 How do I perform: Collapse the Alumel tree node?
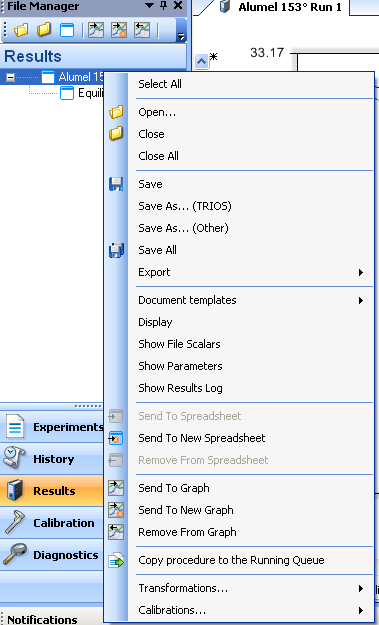click(10, 77)
